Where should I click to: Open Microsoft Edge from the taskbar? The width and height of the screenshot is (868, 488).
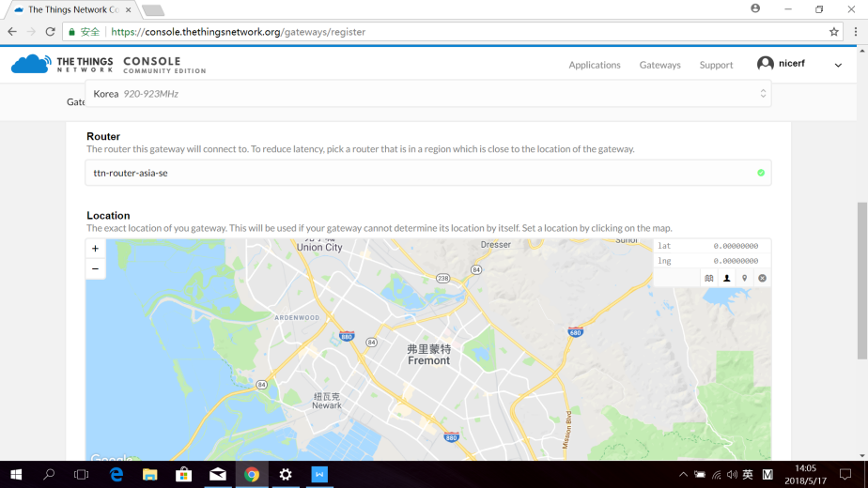(116, 475)
